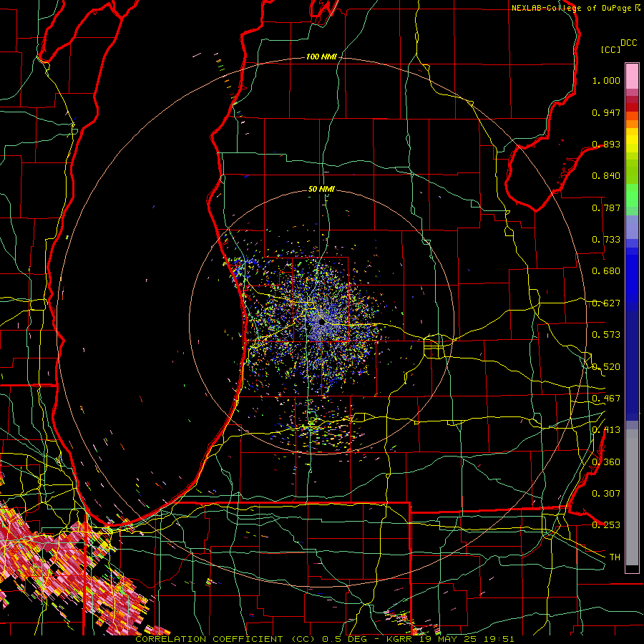The image size is (644, 644).
Task: Click the 0.5 DEG elevation angle text
Action: coord(345,639)
